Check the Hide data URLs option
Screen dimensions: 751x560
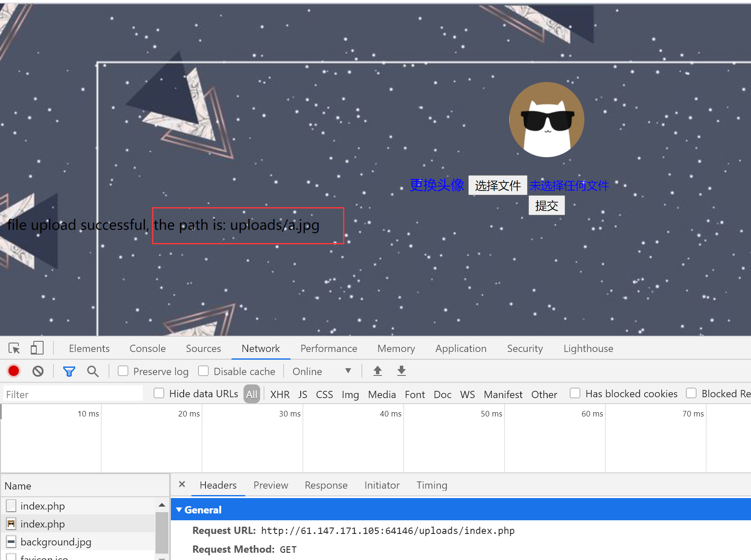tap(159, 393)
